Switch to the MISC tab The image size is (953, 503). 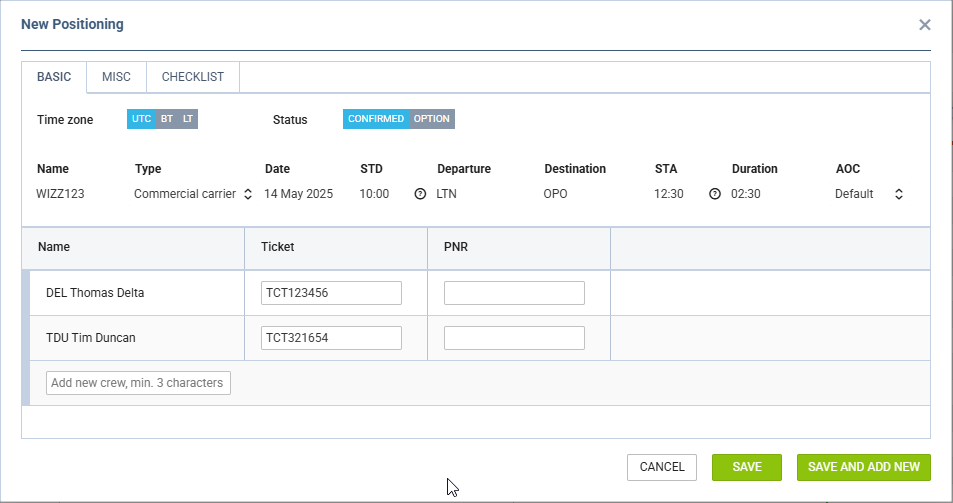116,77
